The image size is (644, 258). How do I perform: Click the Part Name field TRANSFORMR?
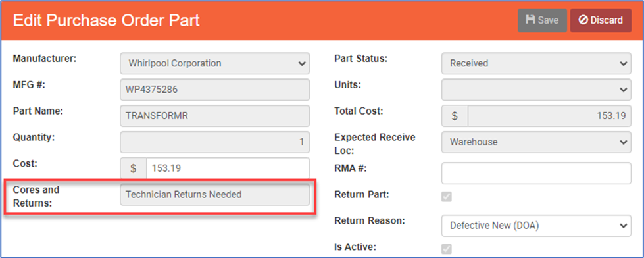coord(215,116)
